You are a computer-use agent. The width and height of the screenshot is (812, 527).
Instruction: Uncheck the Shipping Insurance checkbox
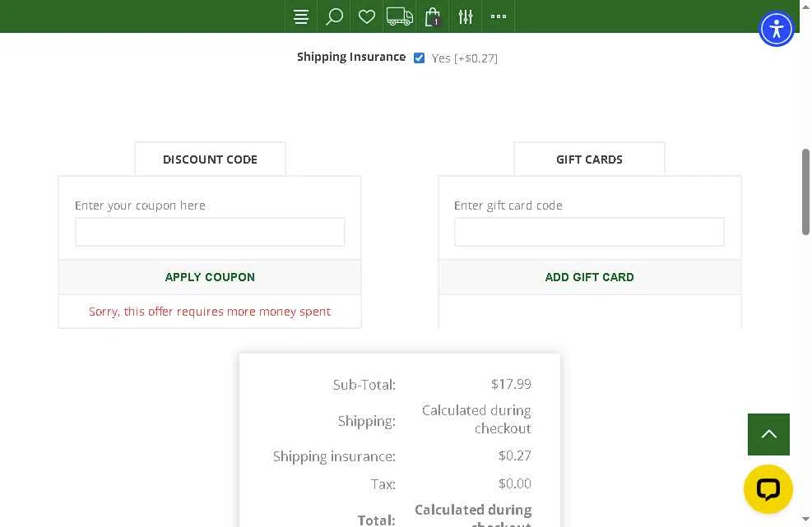click(419, 58)
